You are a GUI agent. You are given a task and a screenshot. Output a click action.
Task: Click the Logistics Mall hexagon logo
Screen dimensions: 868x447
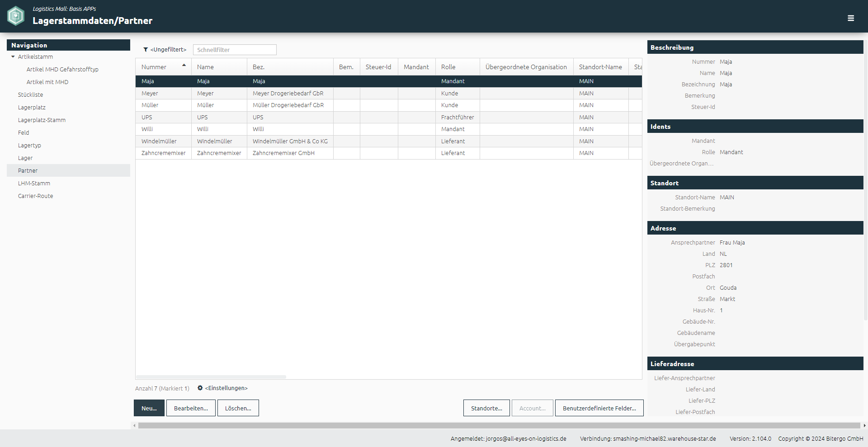16,16
